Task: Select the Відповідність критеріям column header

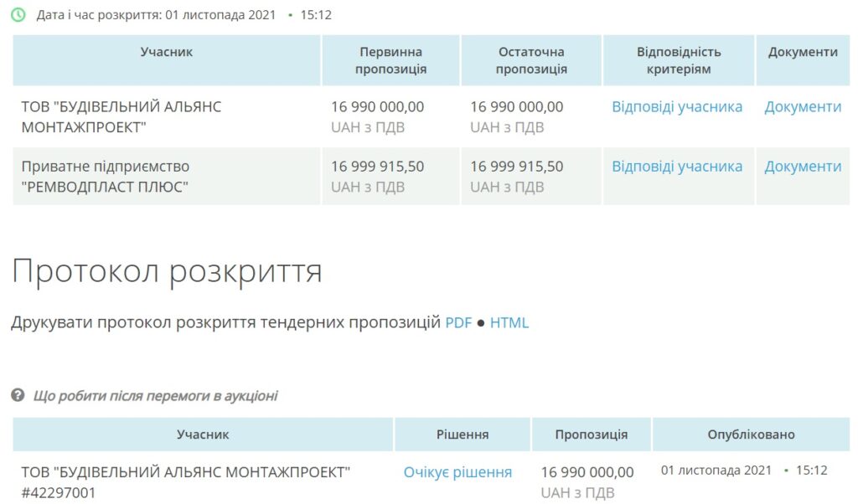Action: pyautogui.click(x=679, y=60)
